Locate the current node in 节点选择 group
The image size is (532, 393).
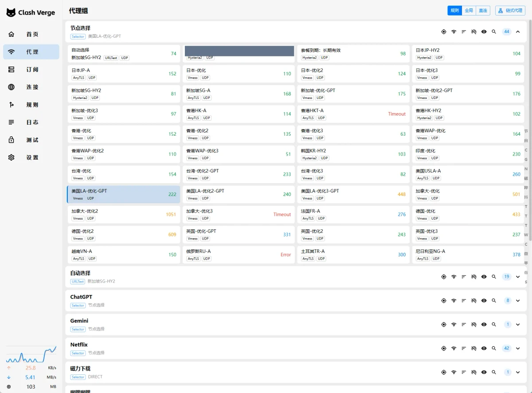(444, 31)
